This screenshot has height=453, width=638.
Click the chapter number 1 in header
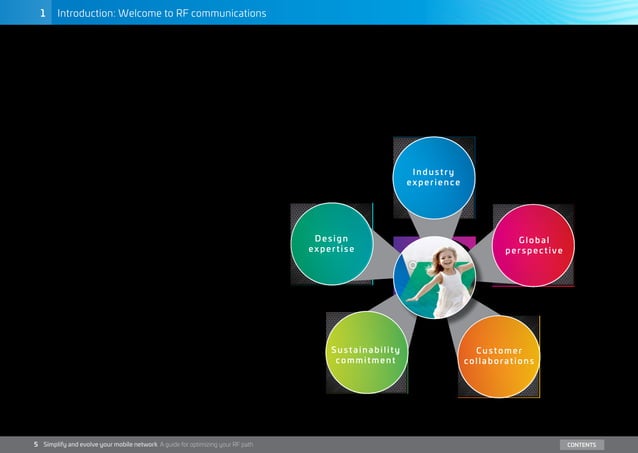43,13
